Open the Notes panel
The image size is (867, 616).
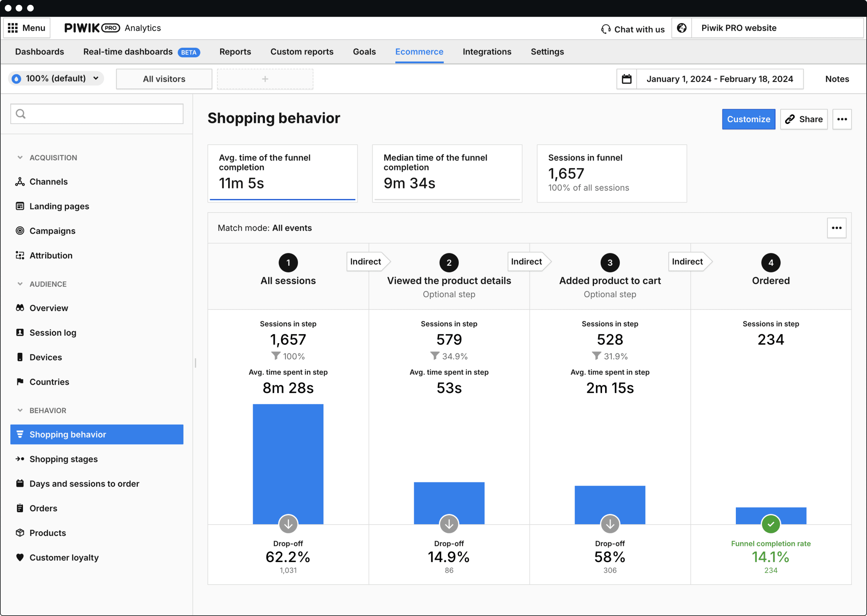[837, 78]
